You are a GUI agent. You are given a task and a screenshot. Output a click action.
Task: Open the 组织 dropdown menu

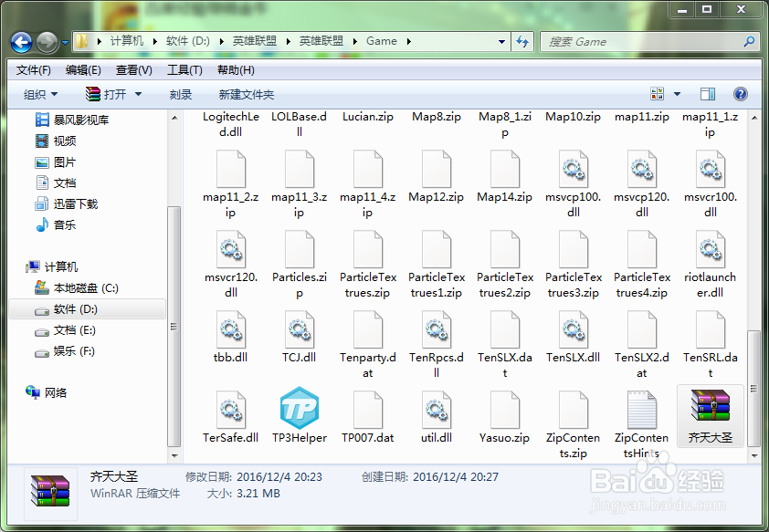click(41, 95)
